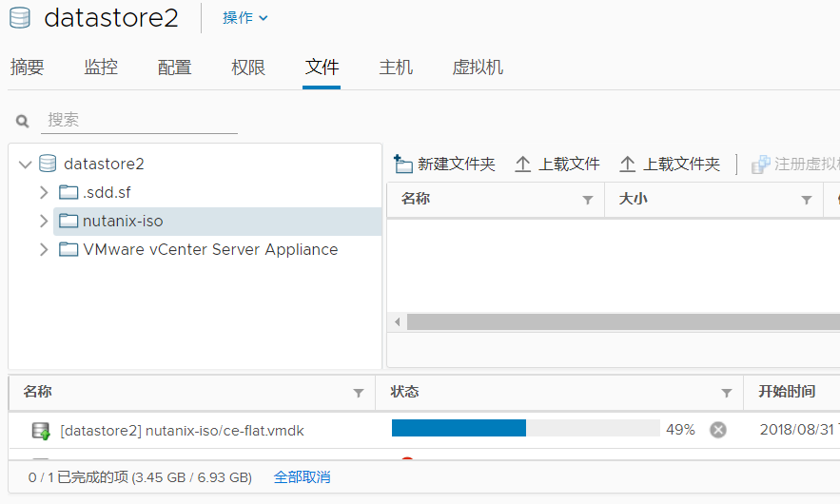Screen dimensions: 840x504
Task: Click the datastore2 header database icon
Action: pos(20,18)
